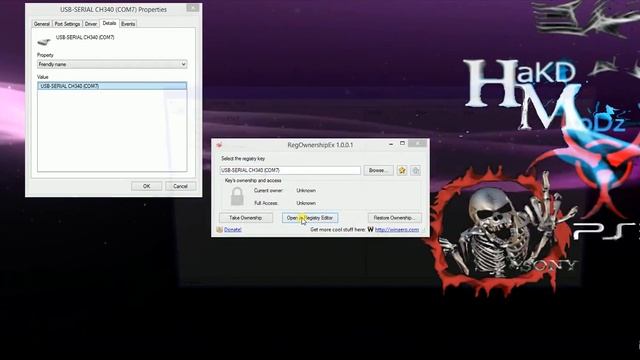Click Open in Registry Editor button
640x360 pixels.
(310, 218)
